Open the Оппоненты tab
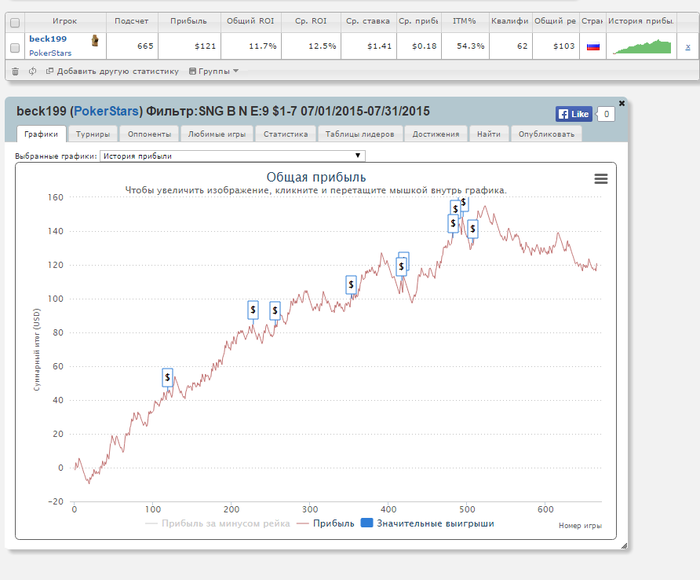This screenshot has height=580, width=700. (149, 134)
